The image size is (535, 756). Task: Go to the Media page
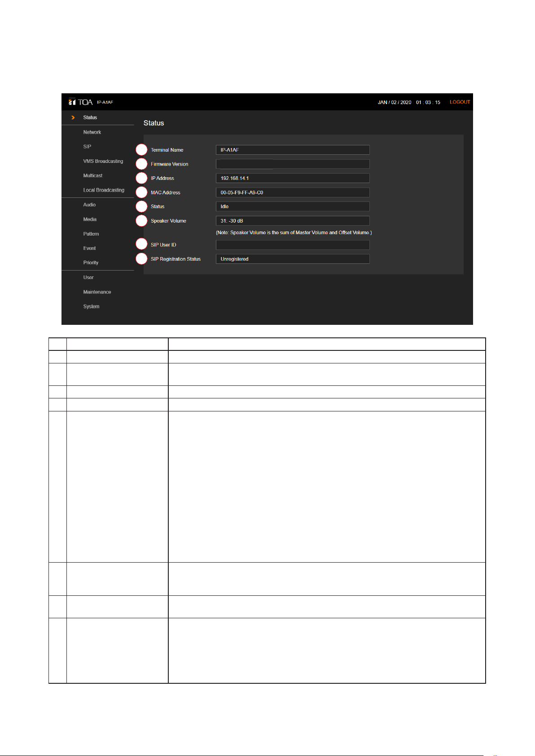coord(90,219)
